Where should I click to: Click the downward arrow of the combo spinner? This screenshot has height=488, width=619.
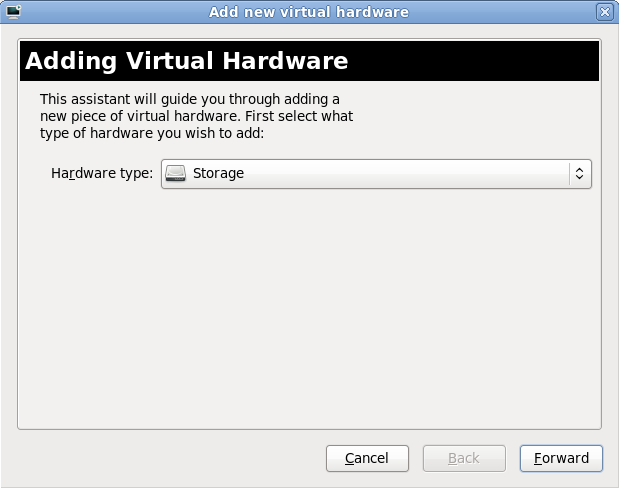(x=578, y=179)
